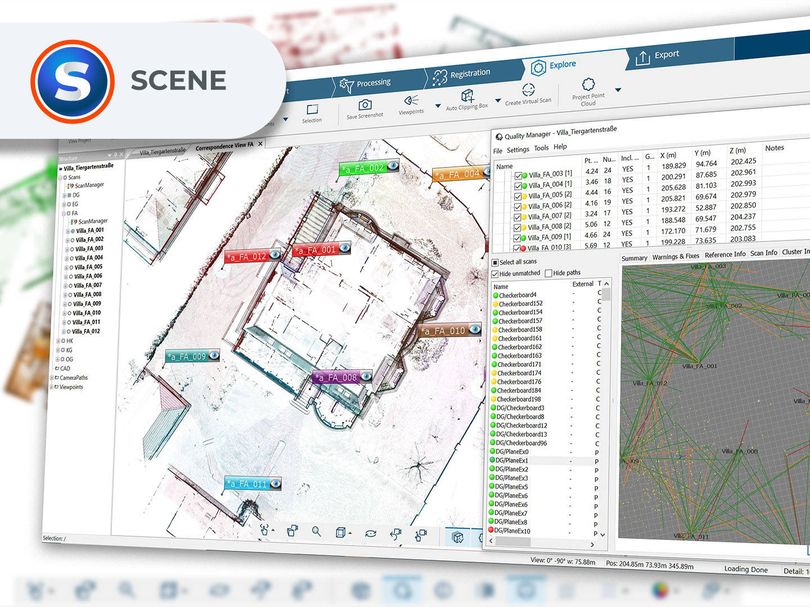Toggle visibility eye on a_FA_009 label
The image size is (810, 607).
click(214, 355)
